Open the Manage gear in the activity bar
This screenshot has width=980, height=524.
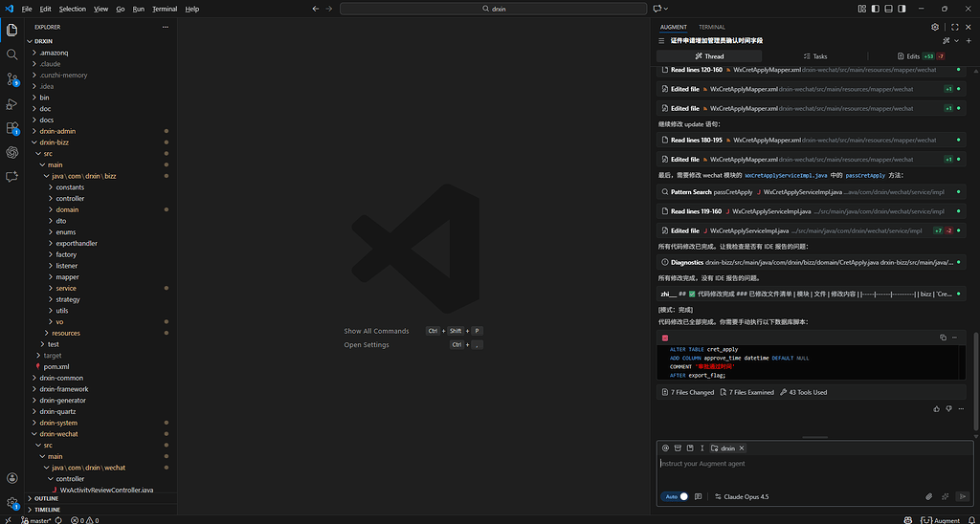click(x=11, y=503)
